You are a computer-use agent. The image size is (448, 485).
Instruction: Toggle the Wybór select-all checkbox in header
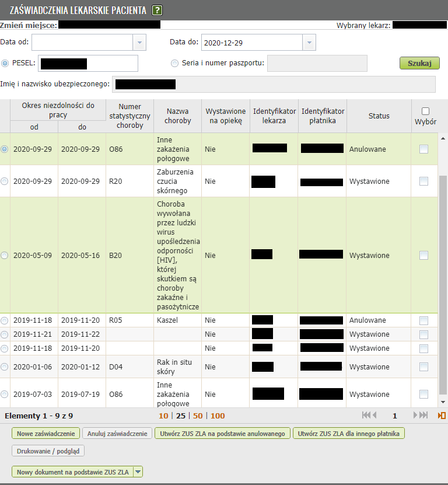(x=425, y=111)
